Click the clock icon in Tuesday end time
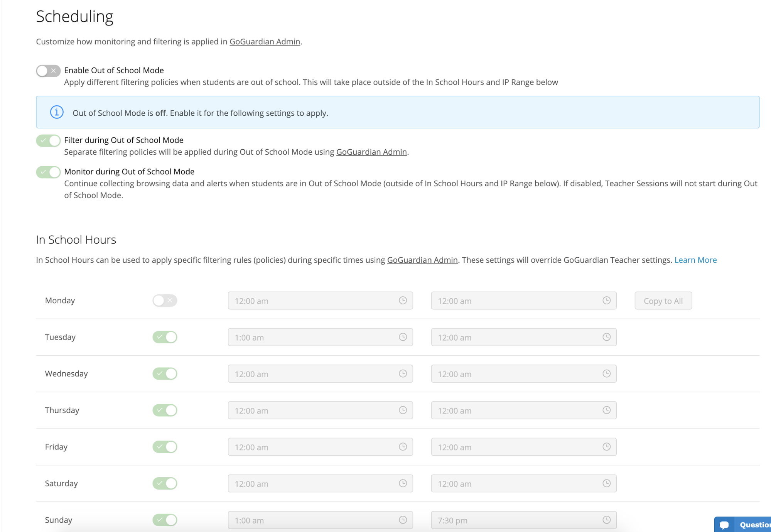Image resolution: width=771 pixels, height=532 pixels. click(x=606, y=337)
